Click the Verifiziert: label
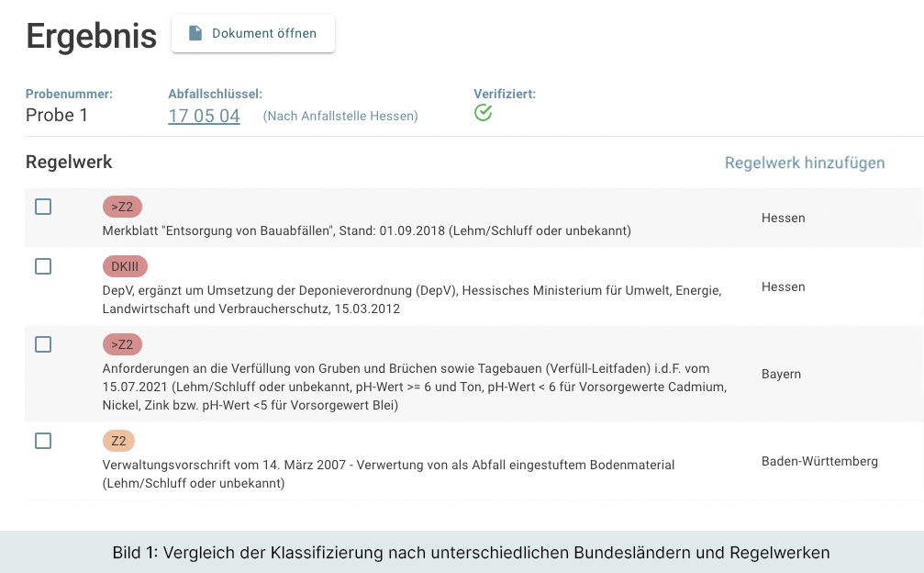Viewport: 924px width, 573px height. coord(505,94)
